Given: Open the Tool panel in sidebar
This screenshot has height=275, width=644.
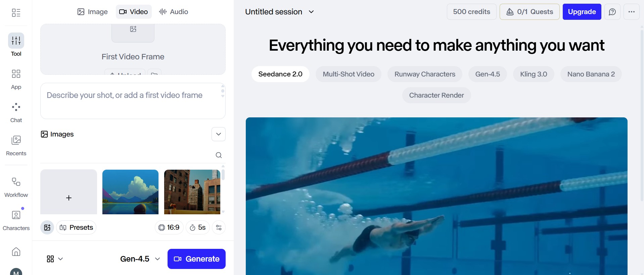Looking at the screenshot, I should (16, 41).
